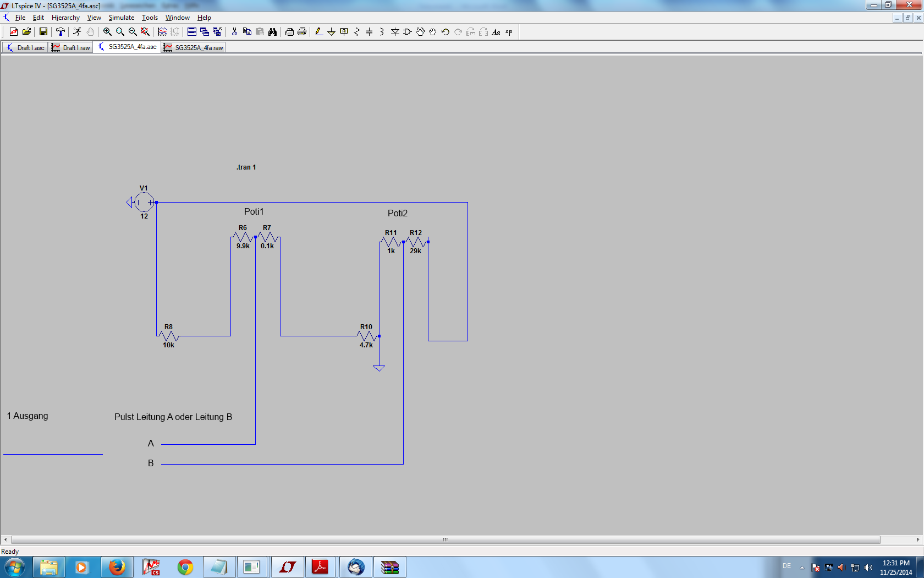The height and width of the screenshot is (578, 924).
Task: Open the Window menu
Action: (177, 18)
